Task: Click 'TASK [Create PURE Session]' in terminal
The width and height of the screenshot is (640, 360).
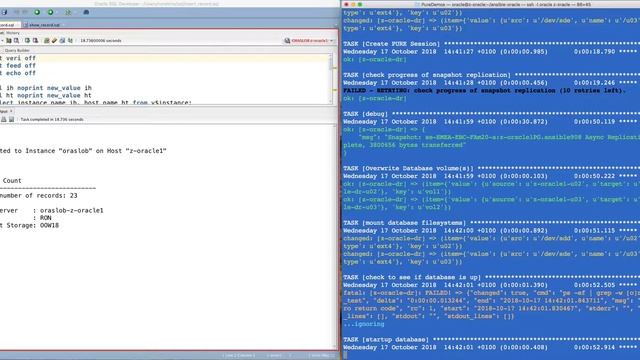Action: tap(392, 44)
